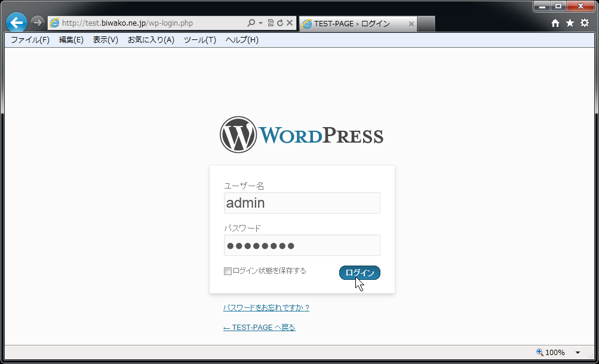This screenshot has height=364, width=599.
Task: Refresh the page with reload icon
Action: 279,23
